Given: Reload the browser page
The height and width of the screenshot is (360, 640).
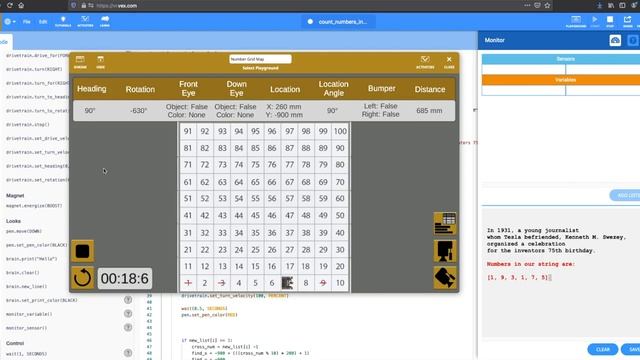Looking at the screenshot, I should [x=9, y=6].
